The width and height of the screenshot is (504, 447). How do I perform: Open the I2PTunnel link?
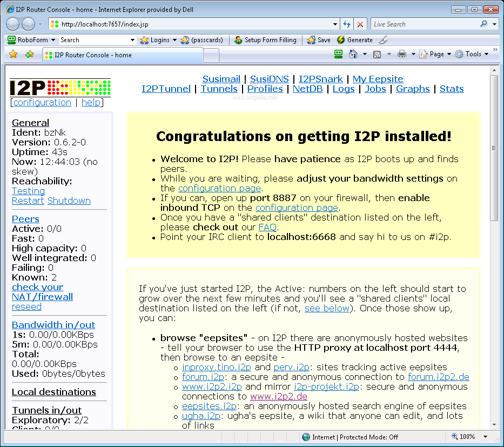point(166,89)
